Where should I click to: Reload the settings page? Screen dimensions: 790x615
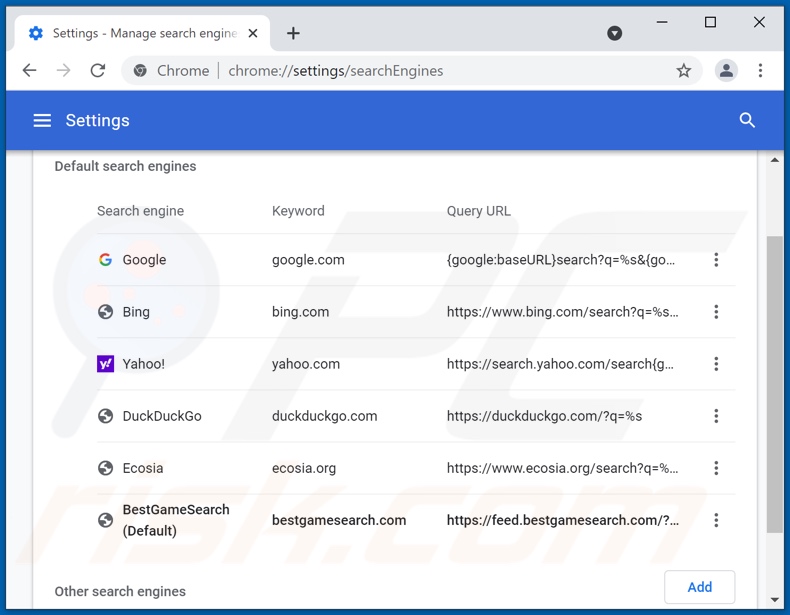[x=98, y=71]
